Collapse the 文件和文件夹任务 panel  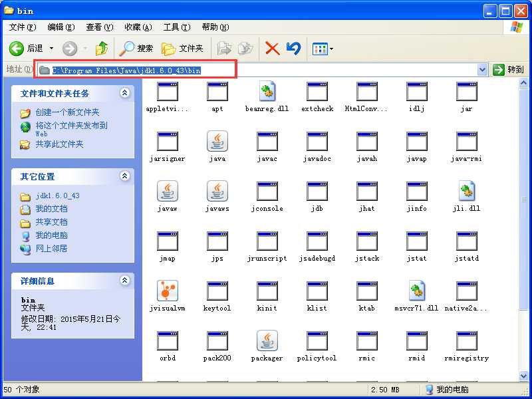[x=125, y=92]
